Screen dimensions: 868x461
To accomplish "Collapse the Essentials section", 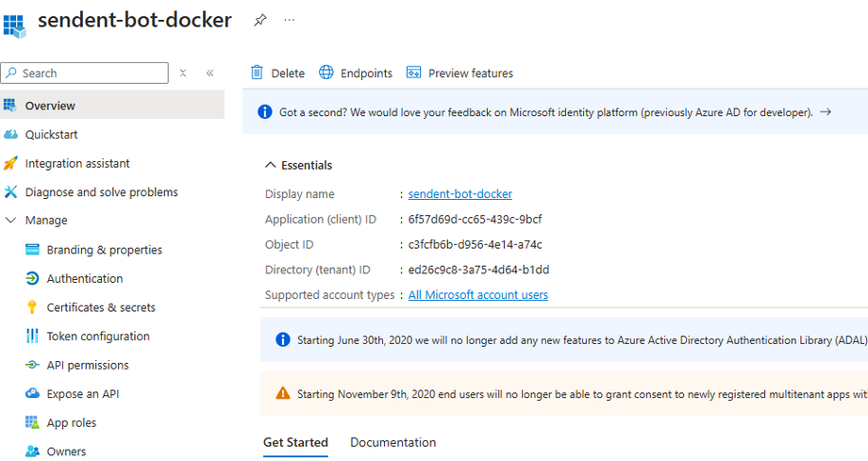I will tap(270, 165).
